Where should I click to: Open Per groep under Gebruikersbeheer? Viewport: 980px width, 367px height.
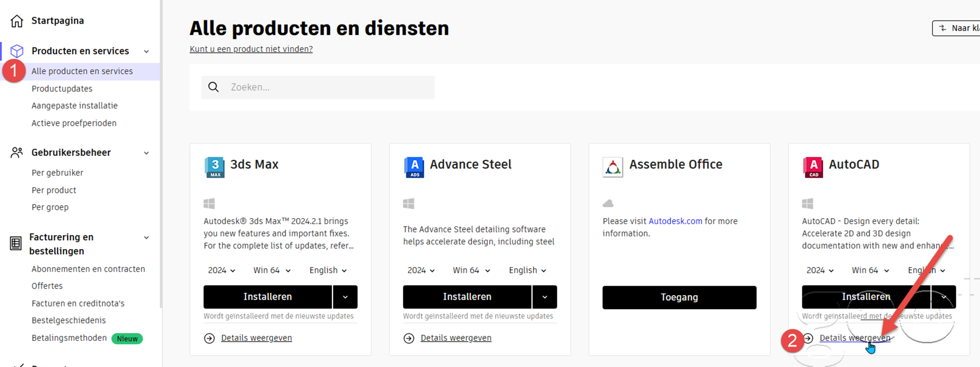click(50, 207)
